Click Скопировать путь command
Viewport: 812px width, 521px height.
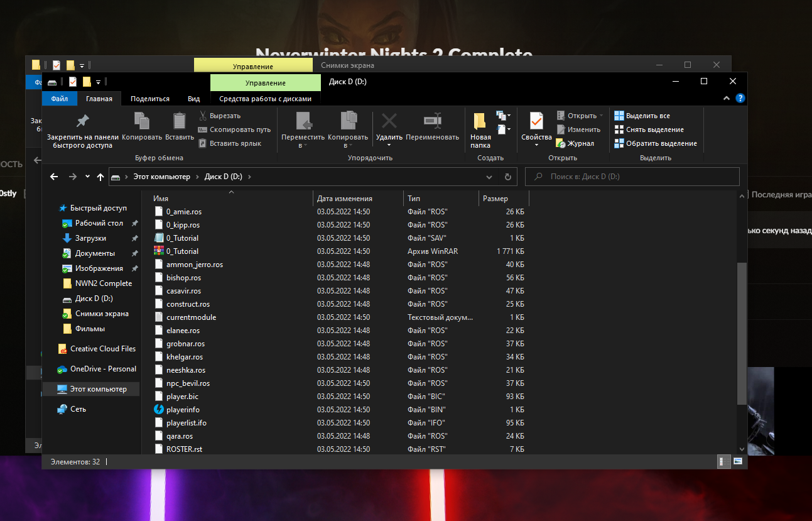point(234,129)
